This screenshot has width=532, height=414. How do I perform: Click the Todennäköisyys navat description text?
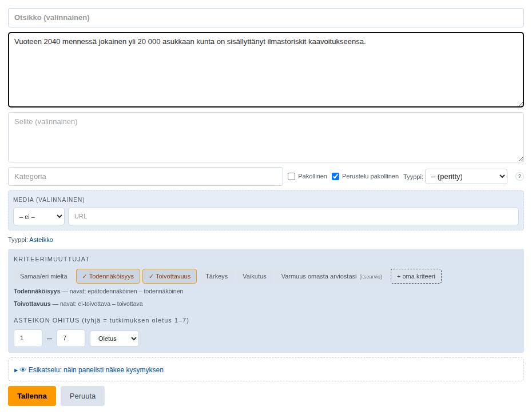pyautogui.click(x=98, y=291)
